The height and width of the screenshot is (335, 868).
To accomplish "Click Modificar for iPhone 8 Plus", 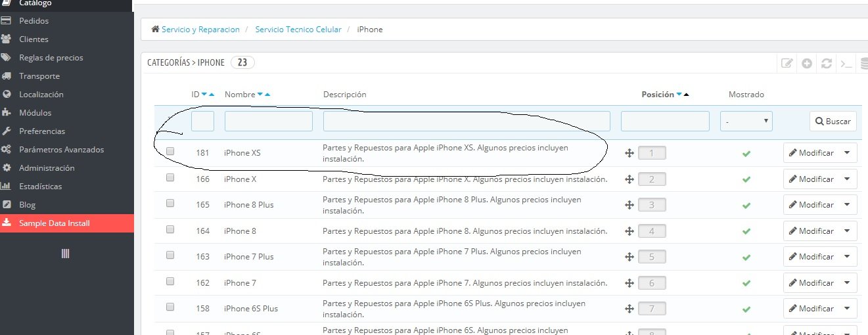I will coord(811,205).
